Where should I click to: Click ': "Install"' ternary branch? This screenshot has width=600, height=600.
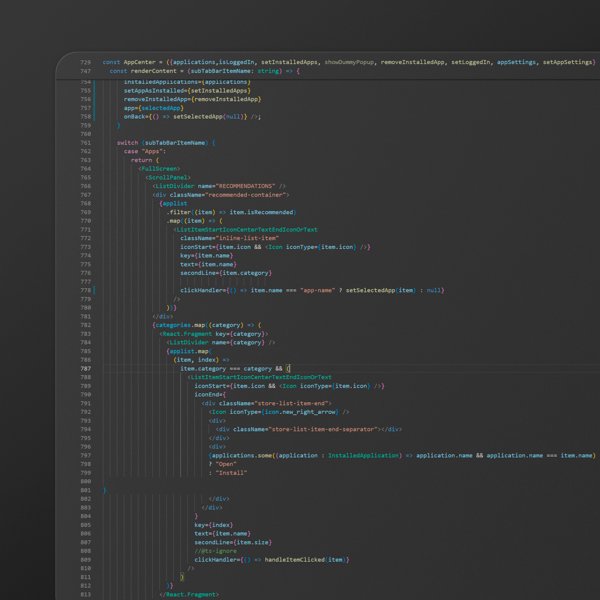click(x=228, y=473)
